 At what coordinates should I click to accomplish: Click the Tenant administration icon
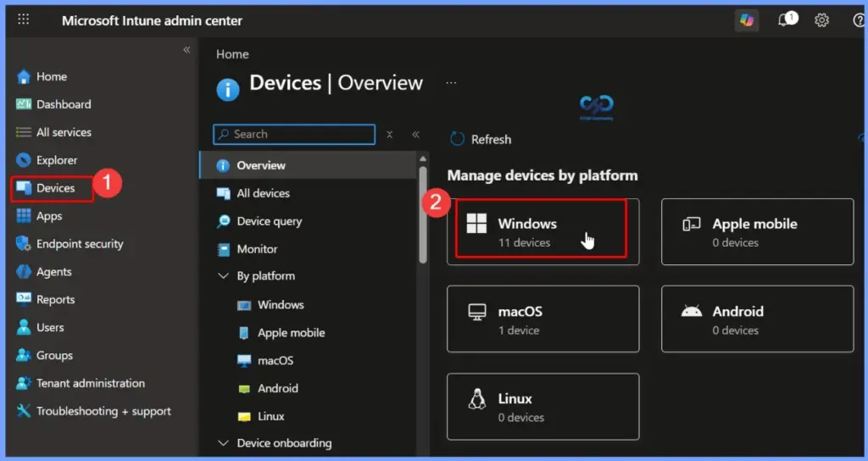point(23,383)
